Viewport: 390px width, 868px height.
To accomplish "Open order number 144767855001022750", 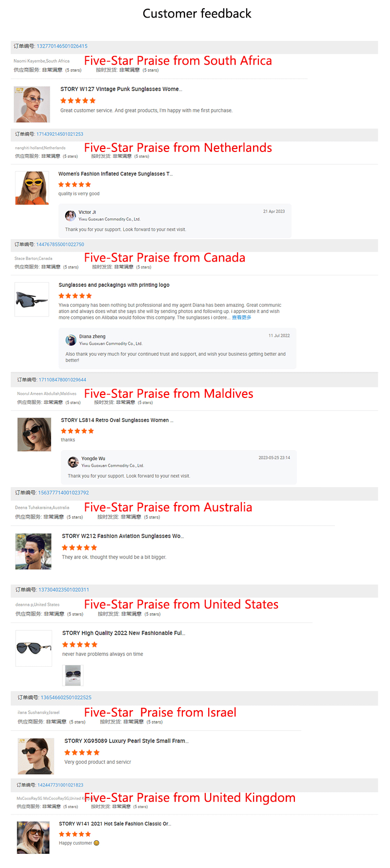I will pyautogui.click(x=60, y=245).
